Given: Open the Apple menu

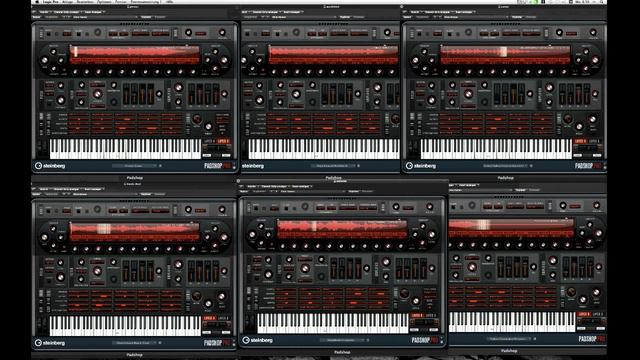Looking at the screenshot, I should tap(37, 2).
